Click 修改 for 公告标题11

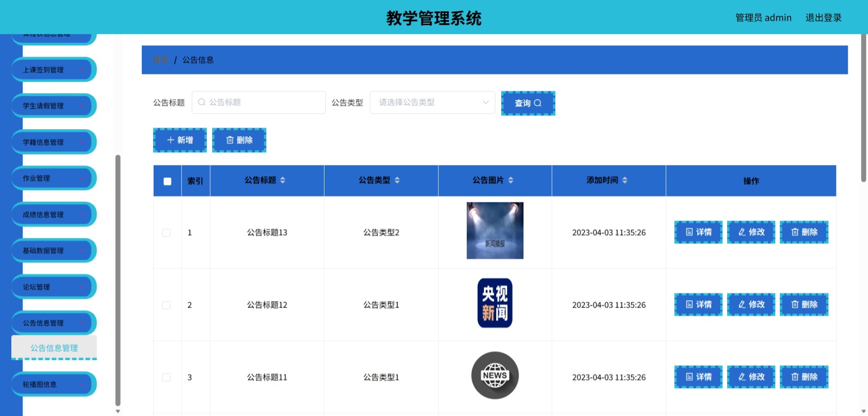[x=751, y=377]
